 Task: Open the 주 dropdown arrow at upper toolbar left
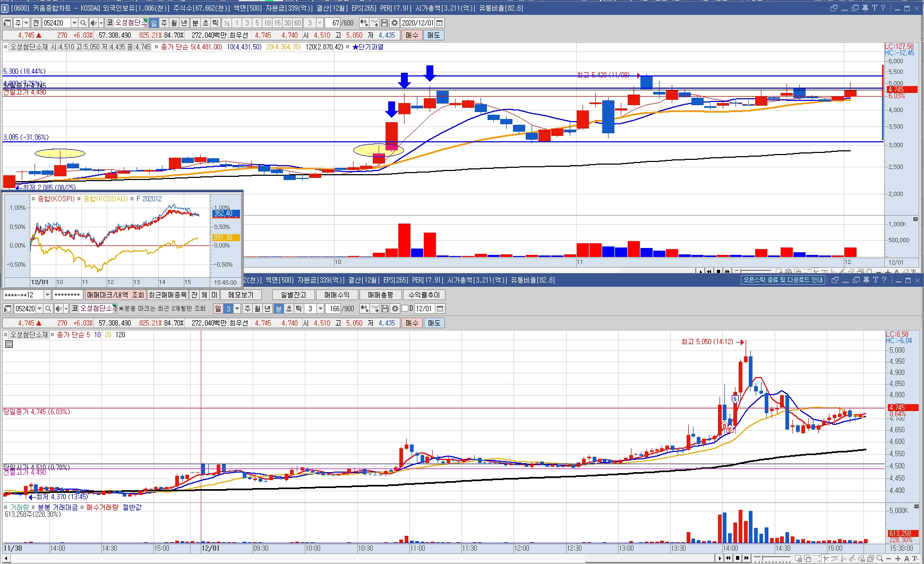tap(26, 23)
